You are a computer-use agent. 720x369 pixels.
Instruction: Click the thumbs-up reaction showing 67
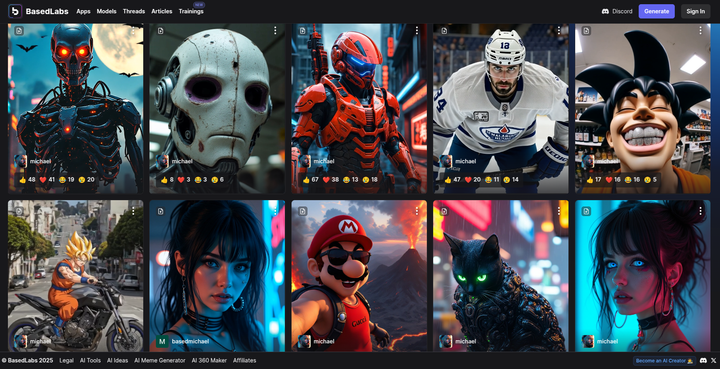311,179
